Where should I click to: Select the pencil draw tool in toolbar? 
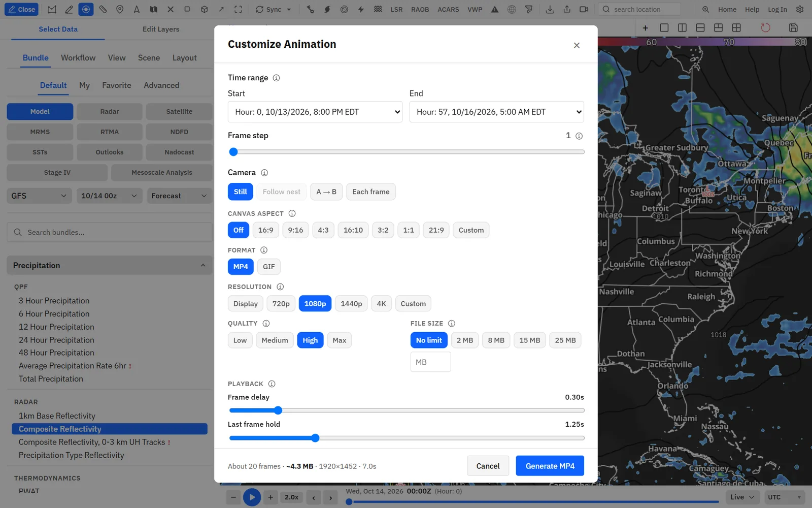[69, 9]
